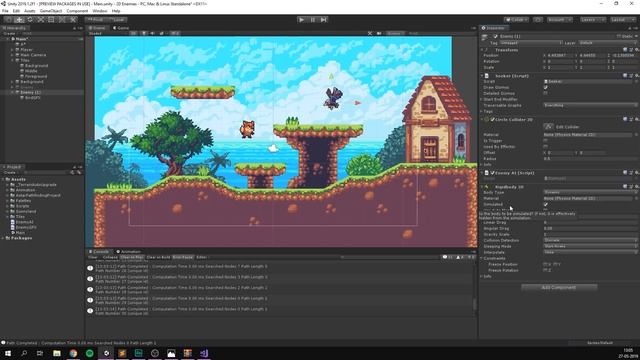Toggle Freeze Rotation Z checkbox
Screen dimensions: 640x360
tap(545, 270)
